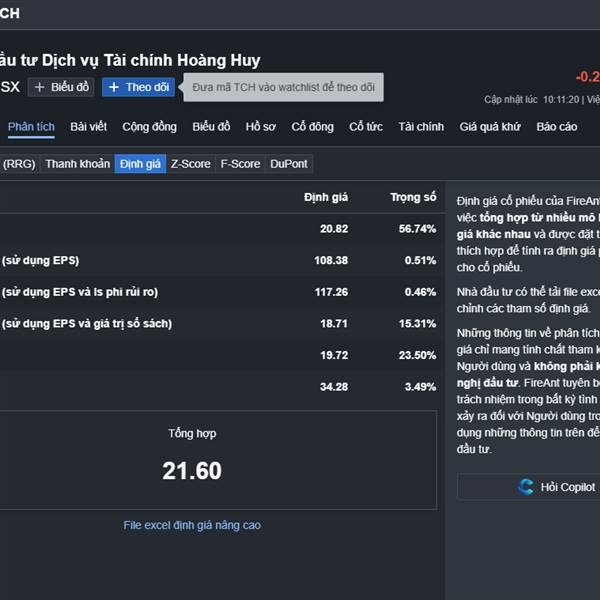Select the (RRG) sub-tab
Viewport: 600px width, 600px height.
pyautogui.click(x=19, y=164)
